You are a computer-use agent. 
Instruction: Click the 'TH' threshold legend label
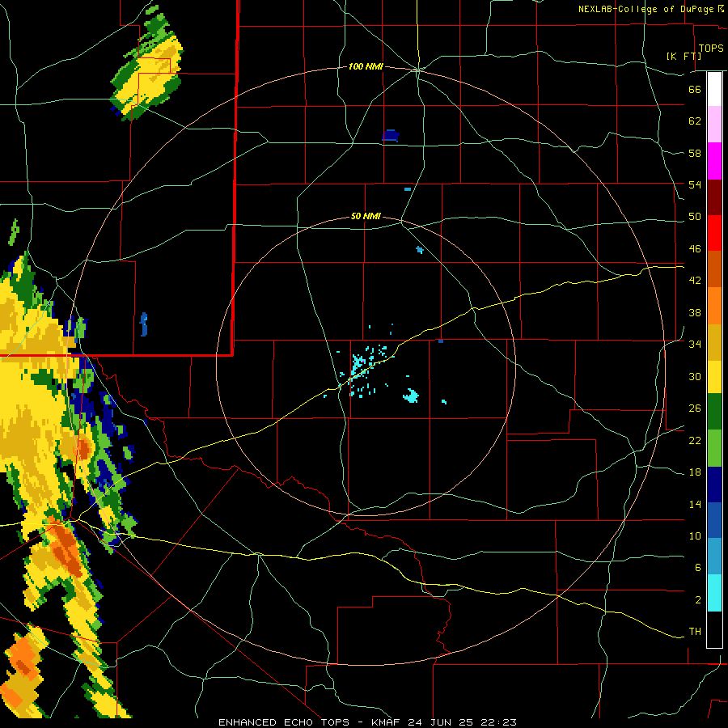point(695,632)
